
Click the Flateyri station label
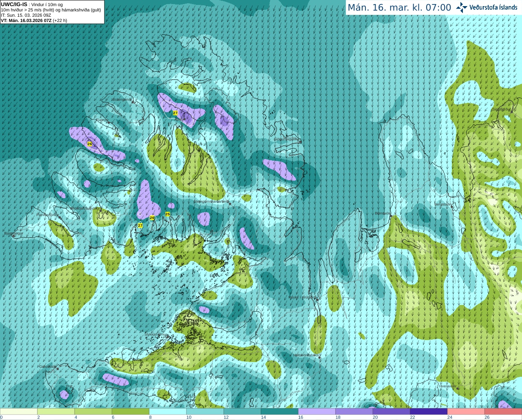(101, 120)
